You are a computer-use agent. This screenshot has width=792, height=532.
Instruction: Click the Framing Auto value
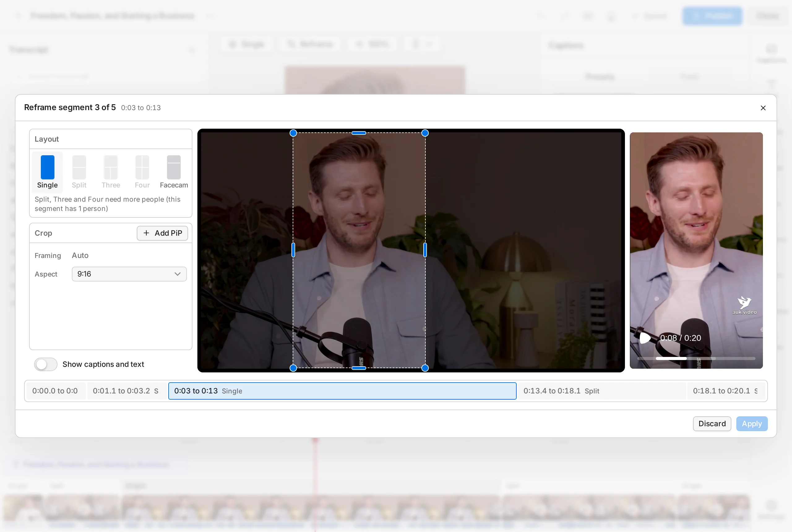[x=80, y=255]
